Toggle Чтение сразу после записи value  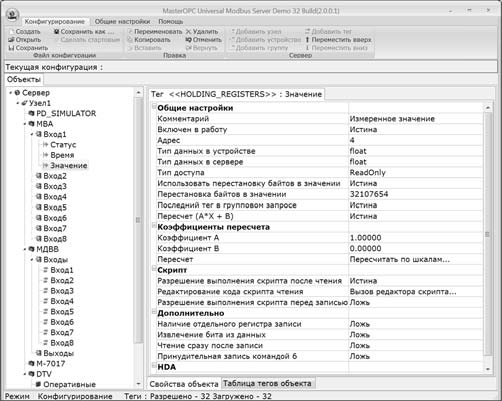click(415, 345)
